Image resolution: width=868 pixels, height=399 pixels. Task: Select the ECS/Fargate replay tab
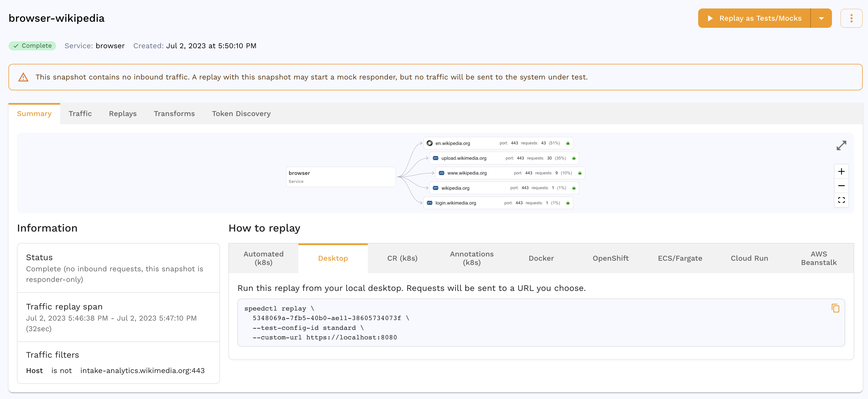680,258
